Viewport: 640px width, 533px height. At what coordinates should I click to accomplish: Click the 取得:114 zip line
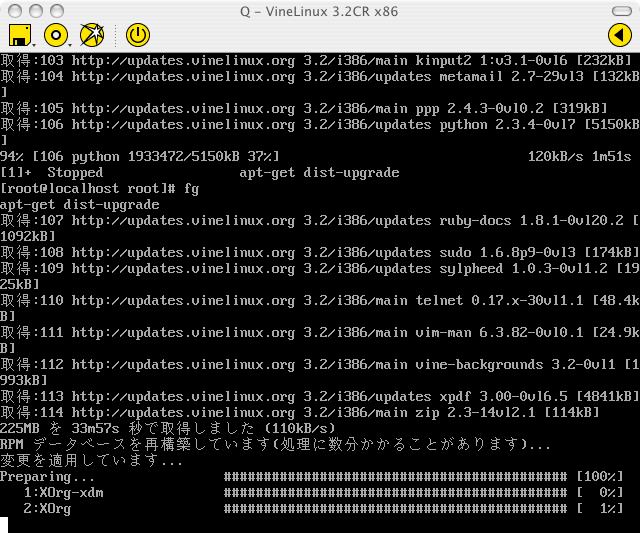click(300, 412)
